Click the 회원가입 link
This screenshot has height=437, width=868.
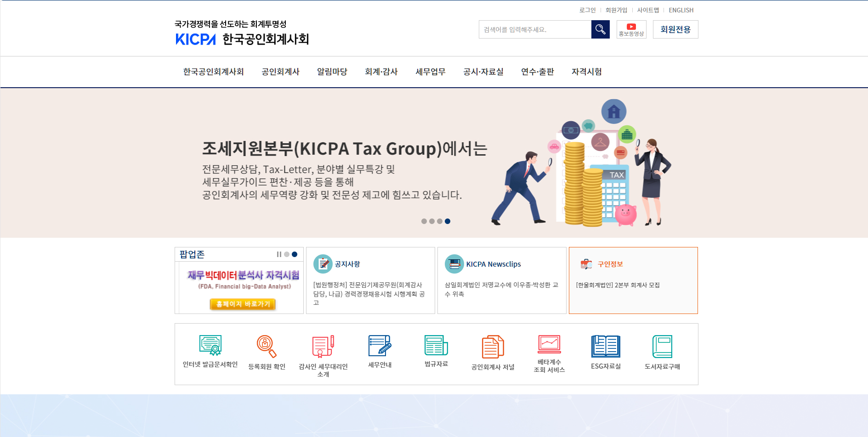tap(616, 10)
